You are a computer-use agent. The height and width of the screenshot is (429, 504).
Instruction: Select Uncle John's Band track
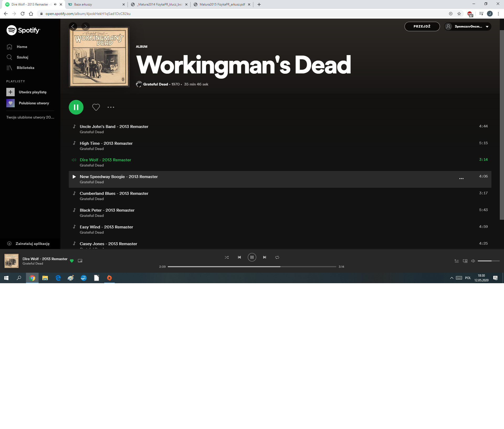[x=280, y=129]
